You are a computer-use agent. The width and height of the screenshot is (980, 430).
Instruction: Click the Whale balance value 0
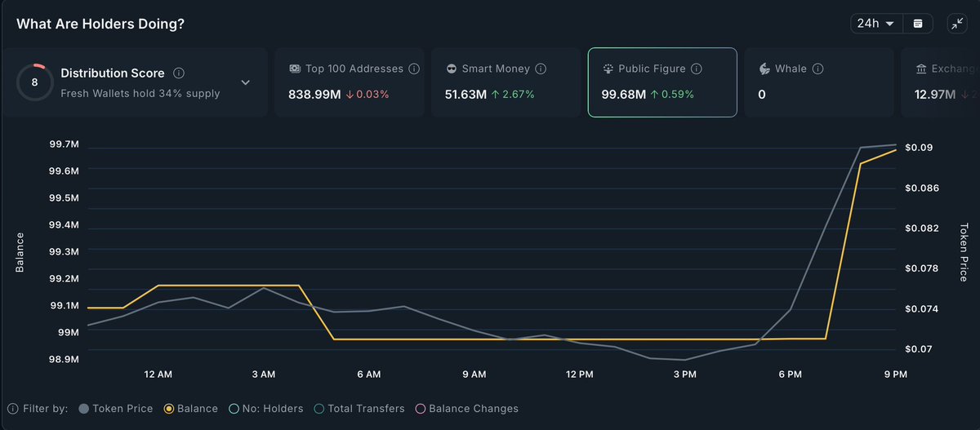click(x=762, y=95)
